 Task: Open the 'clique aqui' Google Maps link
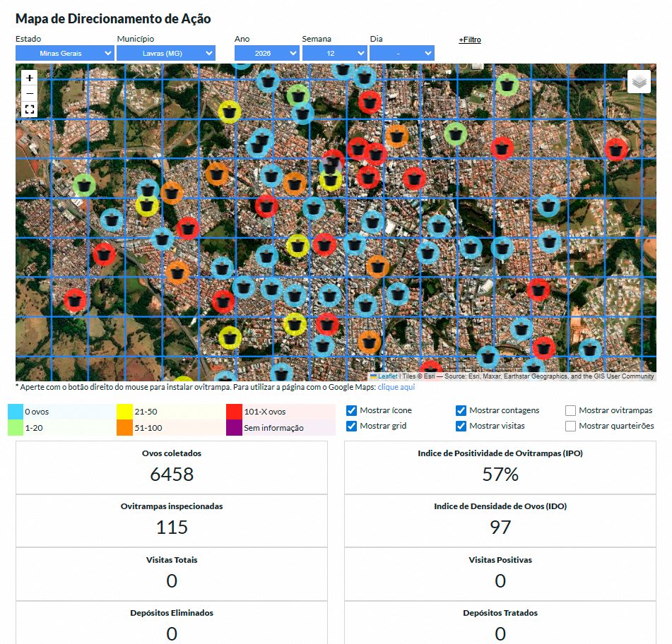click(396, 387)
